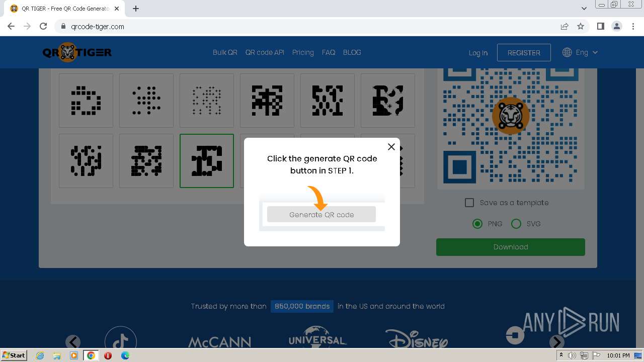Click the volume speaker tray icon
This screenshot has height=362, width=644.
point(572,355)
